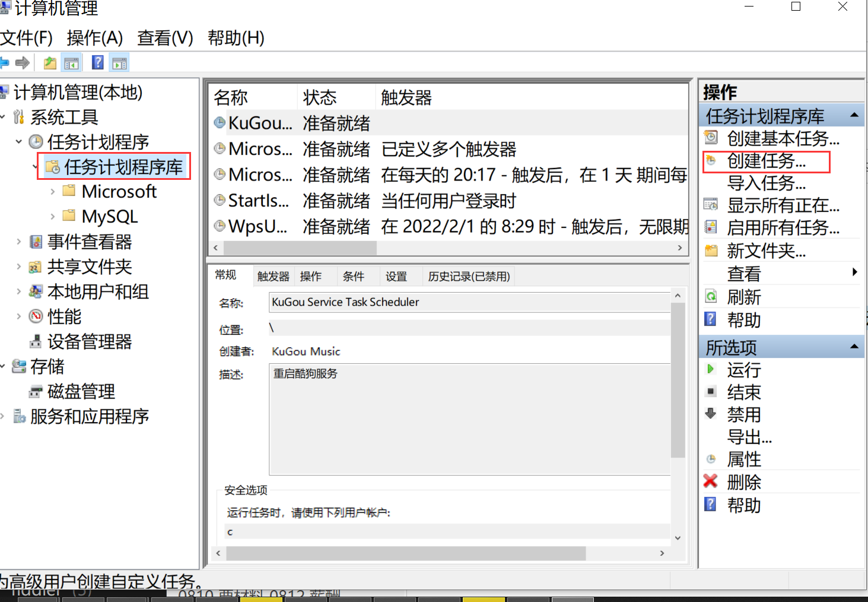Click the green Run (运行) arrow icon
This screenshot has height=602, width=868.
click(710, 369)
